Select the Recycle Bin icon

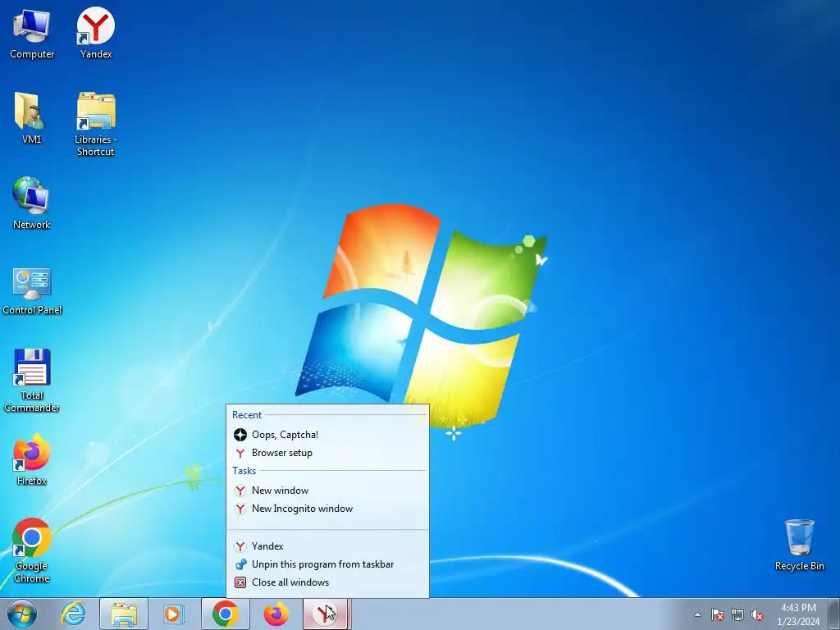[x=799, y=545]
